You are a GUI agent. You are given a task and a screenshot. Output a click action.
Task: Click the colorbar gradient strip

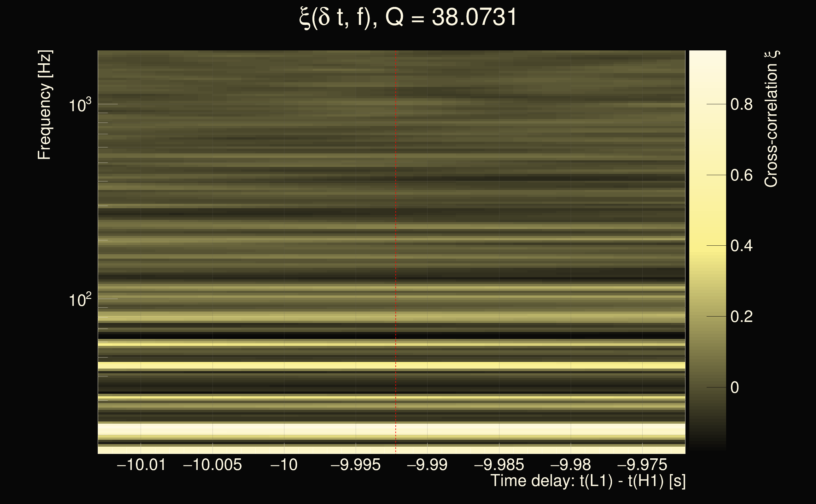[708, 250]
